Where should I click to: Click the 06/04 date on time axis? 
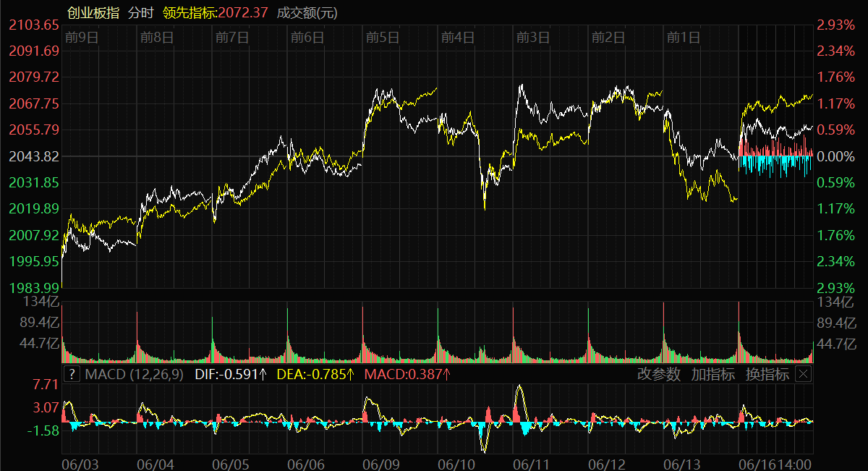coord(156,463)
